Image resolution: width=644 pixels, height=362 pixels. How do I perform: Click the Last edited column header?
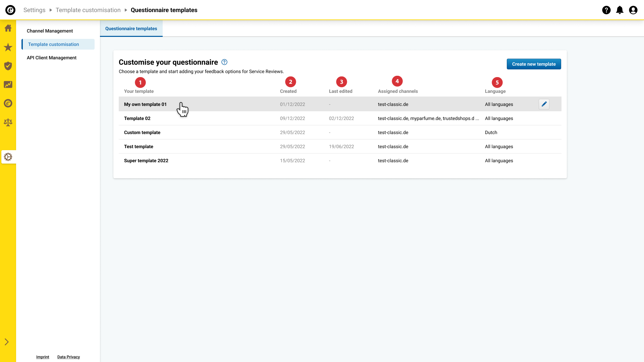[x=340, y=91]
